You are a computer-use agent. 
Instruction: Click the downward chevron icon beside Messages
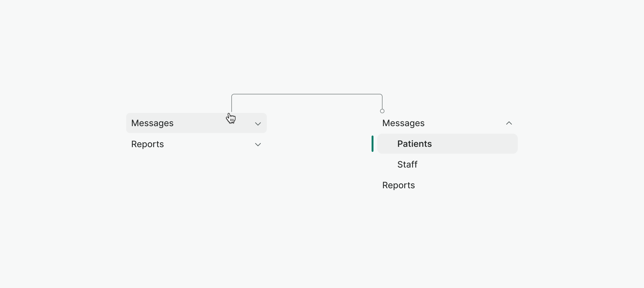pyautogui.click(x=258, y=124)
